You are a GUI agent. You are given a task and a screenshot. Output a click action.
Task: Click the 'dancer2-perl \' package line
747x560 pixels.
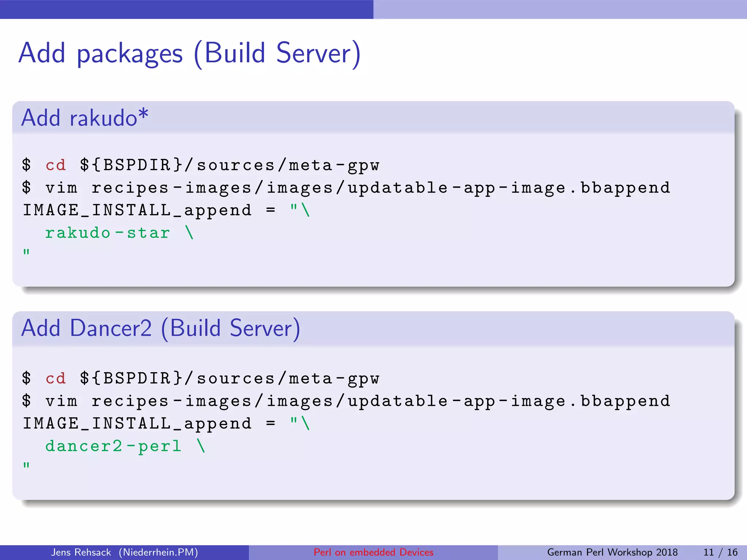tap(125, 446)
